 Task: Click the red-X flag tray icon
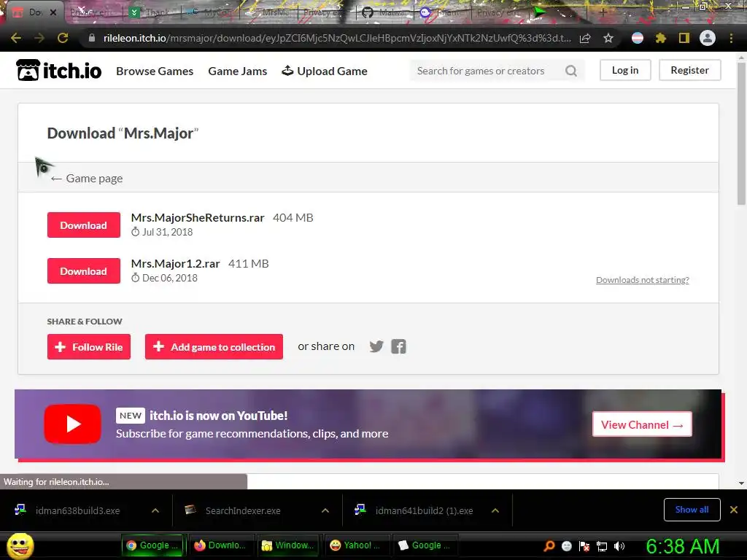[x=584, y=546]
